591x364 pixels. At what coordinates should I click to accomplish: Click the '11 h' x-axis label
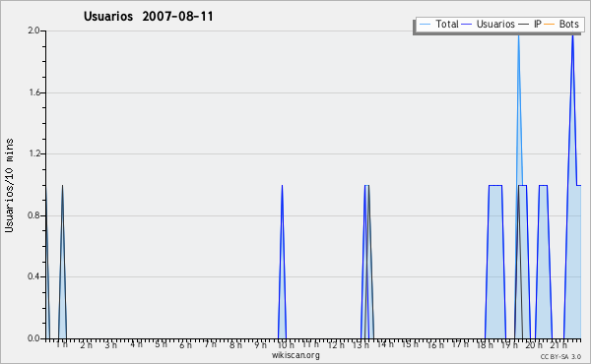coord(310,344)
